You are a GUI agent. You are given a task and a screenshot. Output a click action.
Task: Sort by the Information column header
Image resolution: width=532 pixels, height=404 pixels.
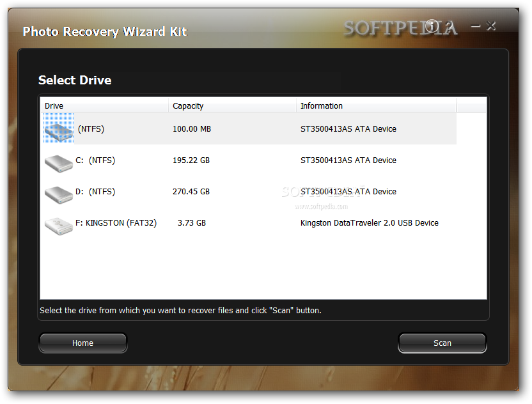click(376, 106)
